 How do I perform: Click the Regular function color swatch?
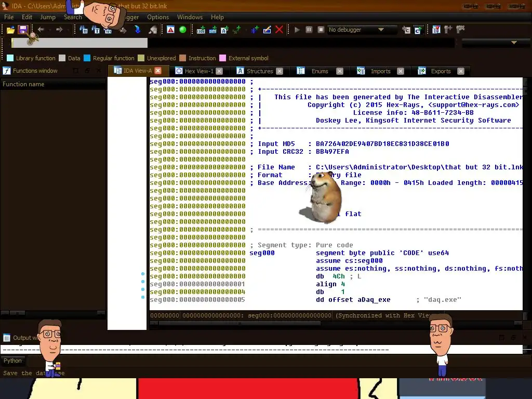[x=87, y=58]
